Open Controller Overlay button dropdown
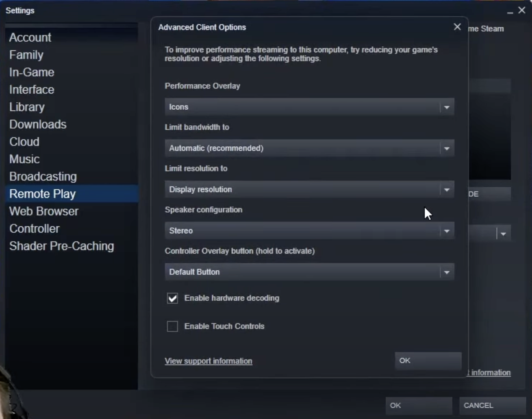The height and width of the screenshot is (419, 532). [309, 272]
